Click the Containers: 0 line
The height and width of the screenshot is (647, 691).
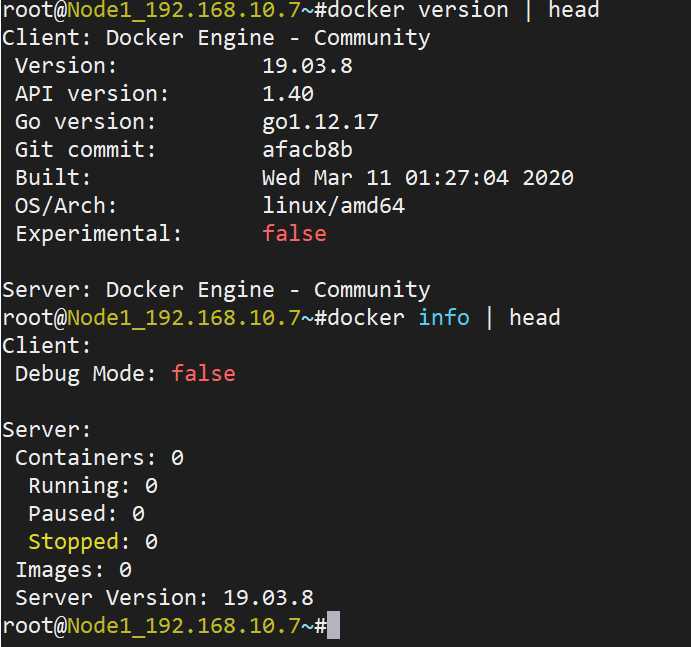tap(99, 458)
